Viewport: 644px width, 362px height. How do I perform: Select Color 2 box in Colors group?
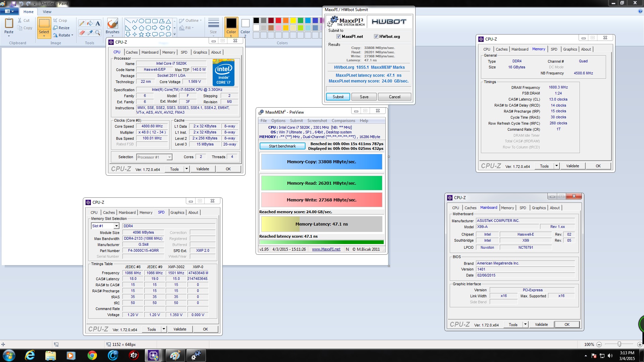pos(245,27)
